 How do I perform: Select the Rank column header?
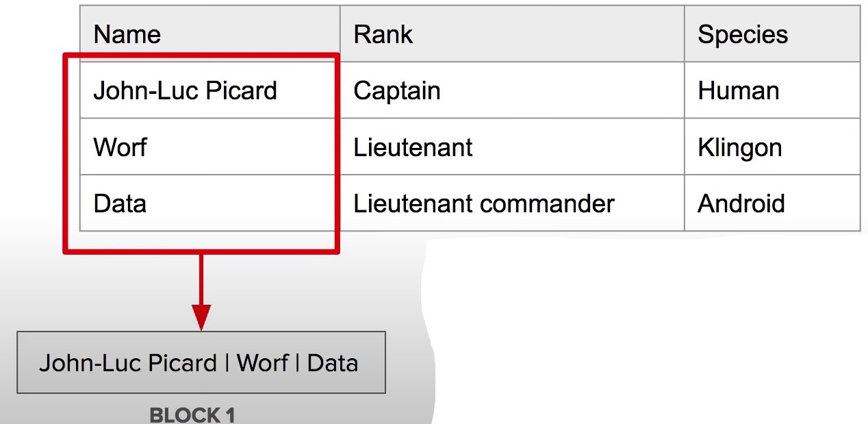(383, 34)
